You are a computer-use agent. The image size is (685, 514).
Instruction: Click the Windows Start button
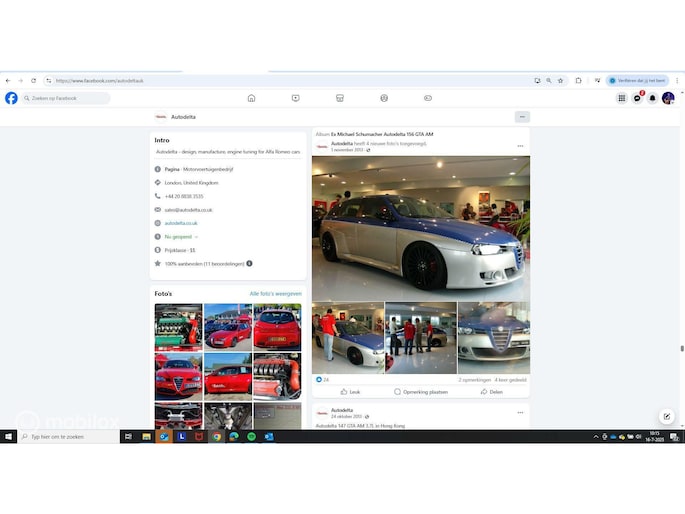point(9,437)
